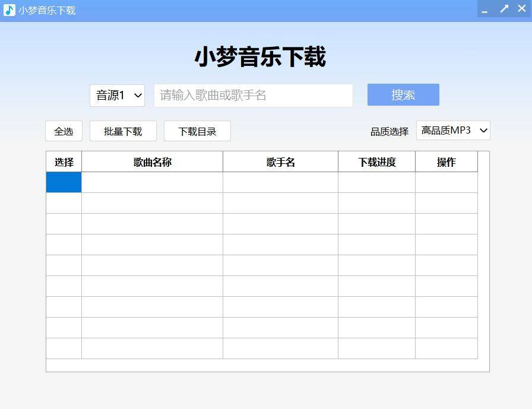
Task: Click the 批量下载 batch download button
Action: click(122, 131)
